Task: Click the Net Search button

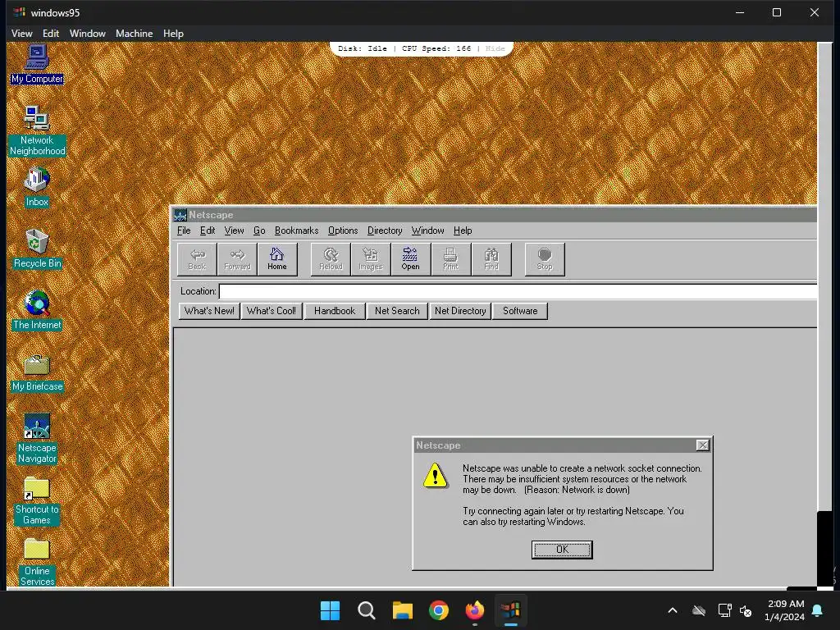Action: pyautogui.click(x=397, y=311)
